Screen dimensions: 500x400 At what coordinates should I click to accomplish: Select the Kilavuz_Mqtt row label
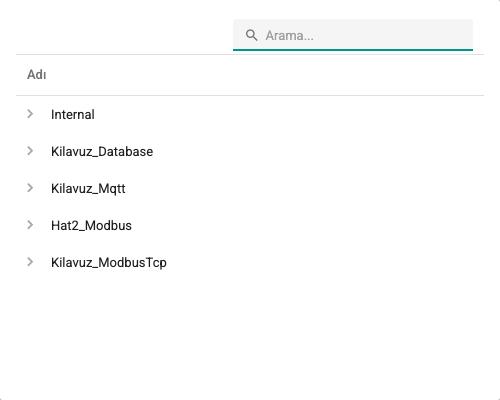tap(88, 189)
